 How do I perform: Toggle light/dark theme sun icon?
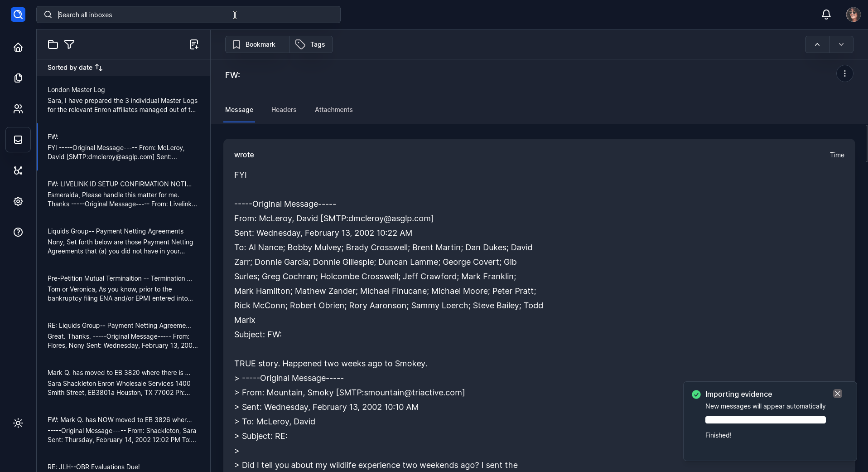point(18,423)
